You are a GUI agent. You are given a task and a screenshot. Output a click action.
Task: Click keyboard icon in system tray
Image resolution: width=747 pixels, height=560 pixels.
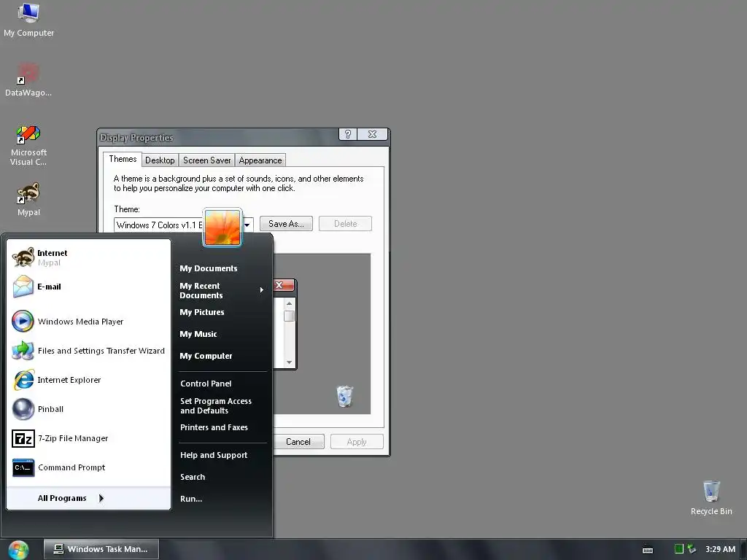(x=648, y=550)
